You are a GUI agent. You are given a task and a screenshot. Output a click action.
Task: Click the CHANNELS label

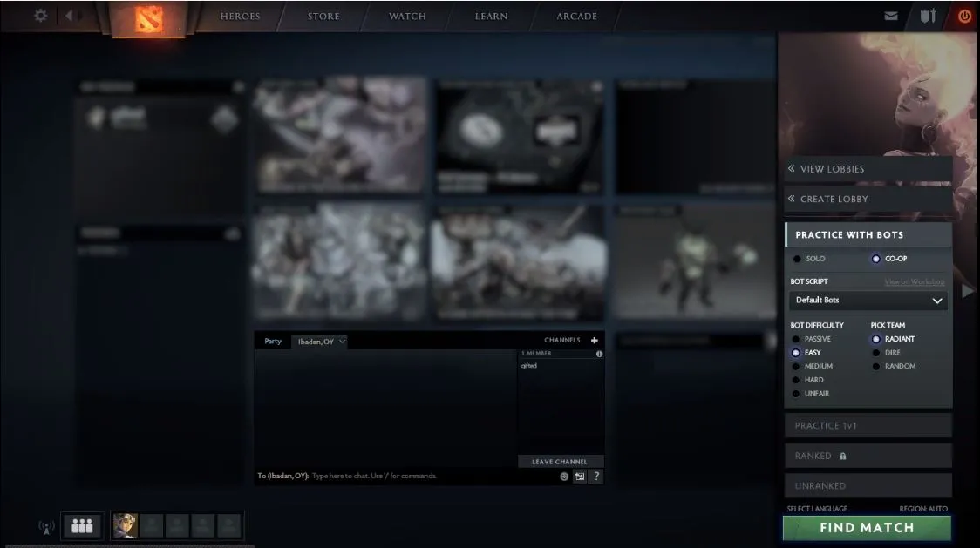(x=561, y=341)
